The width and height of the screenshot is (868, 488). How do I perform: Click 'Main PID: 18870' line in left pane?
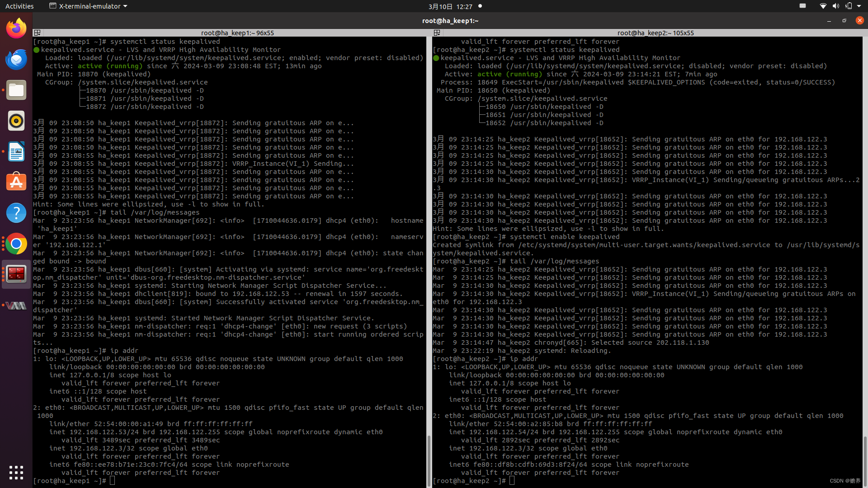(x=94, y=74)
